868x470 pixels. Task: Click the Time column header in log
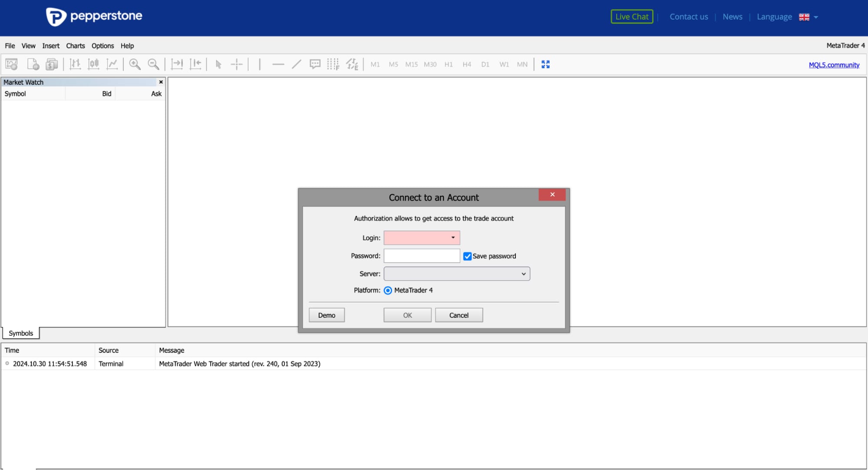pyautogui.click(x=48, y=350)
